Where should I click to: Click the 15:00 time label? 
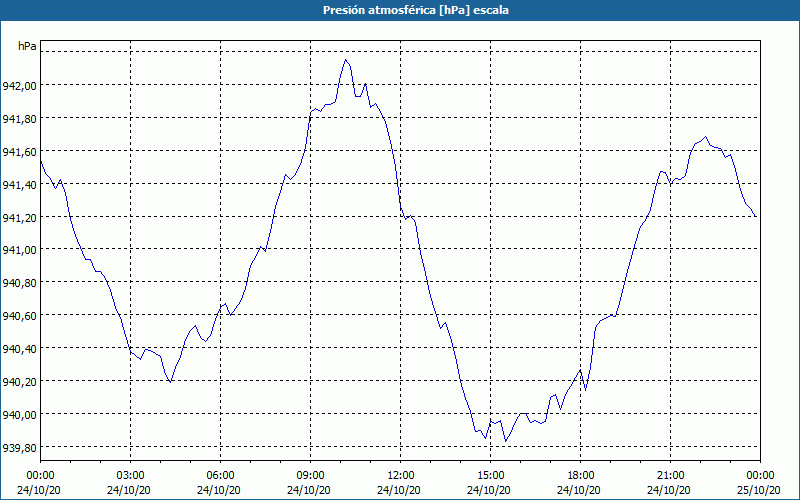(x=491, y=476)
